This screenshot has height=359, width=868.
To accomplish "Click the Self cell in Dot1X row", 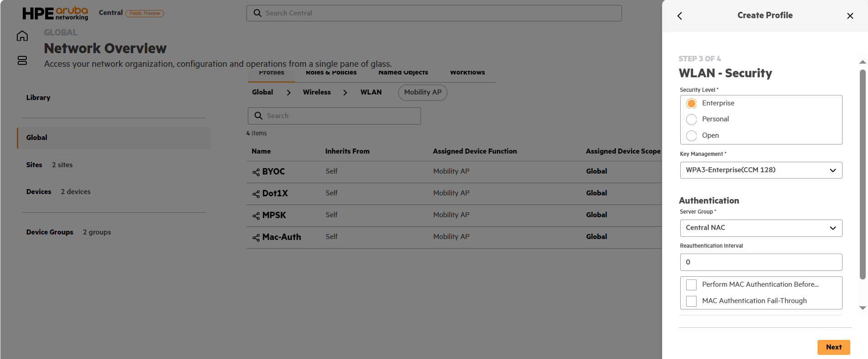I will (331, 193).
